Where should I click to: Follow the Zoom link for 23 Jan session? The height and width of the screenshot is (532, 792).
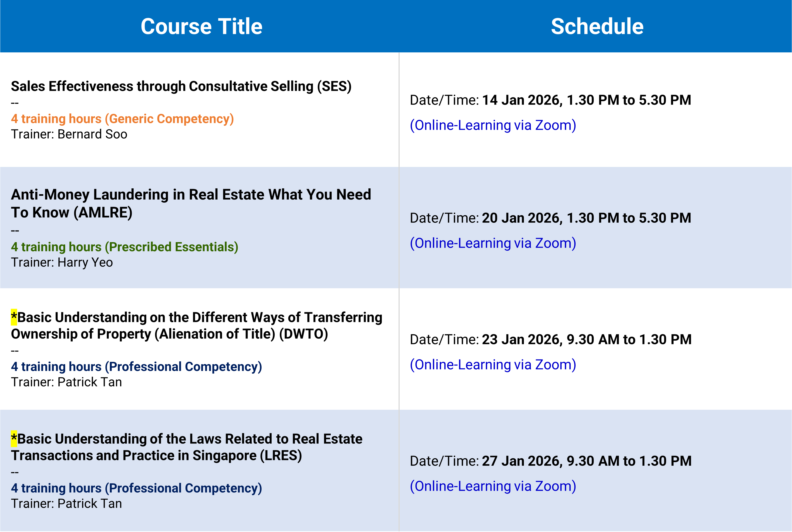tap(493, 365)
